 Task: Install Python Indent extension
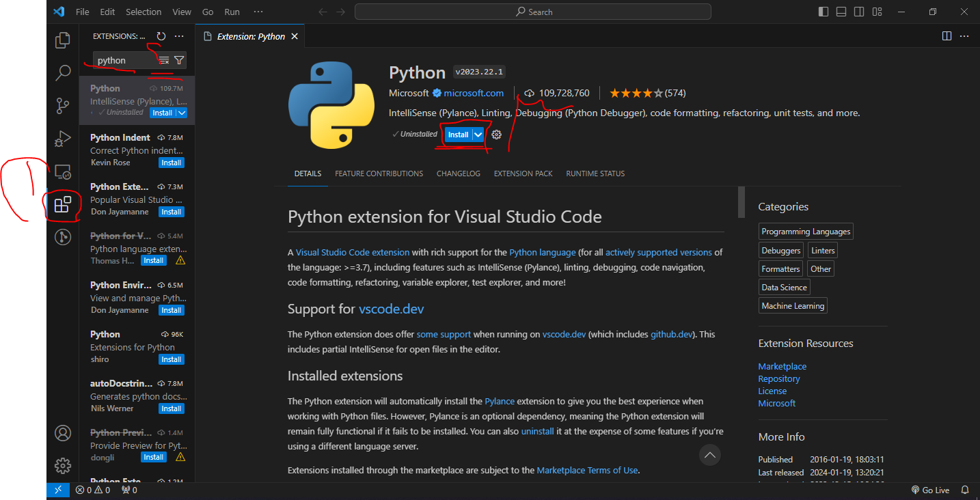point(171,163)
